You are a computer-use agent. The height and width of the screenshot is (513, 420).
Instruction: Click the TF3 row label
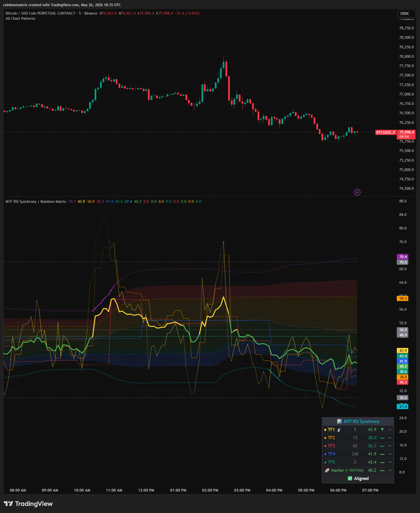click(x=331, y=446)
